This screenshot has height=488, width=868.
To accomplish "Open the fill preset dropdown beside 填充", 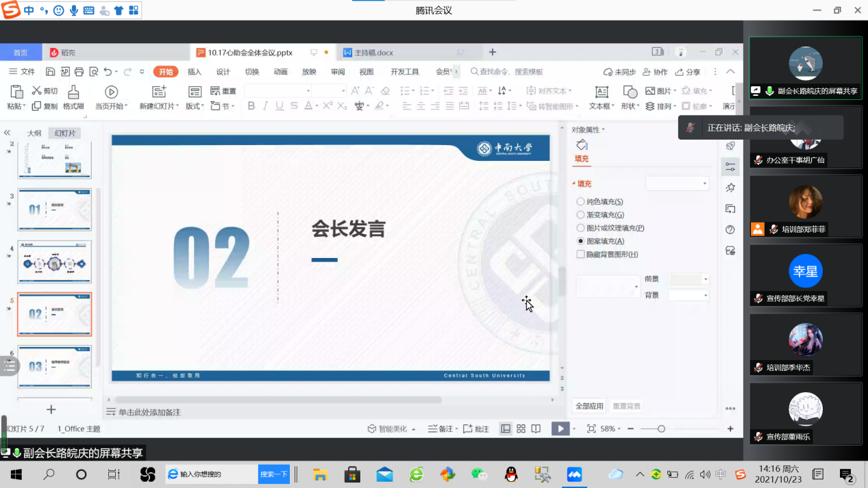I will coord(704,183).
